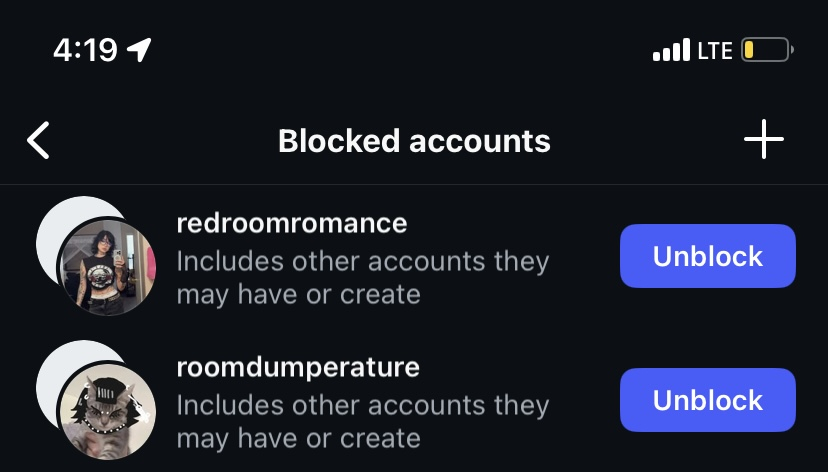828x472 pixels.
Task: Tap the Blocked accounts page title
Action: (414, 141)
